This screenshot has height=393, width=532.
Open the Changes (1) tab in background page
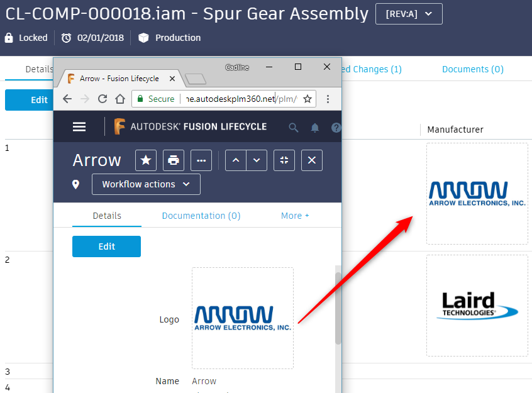click(x=372, y=69)
